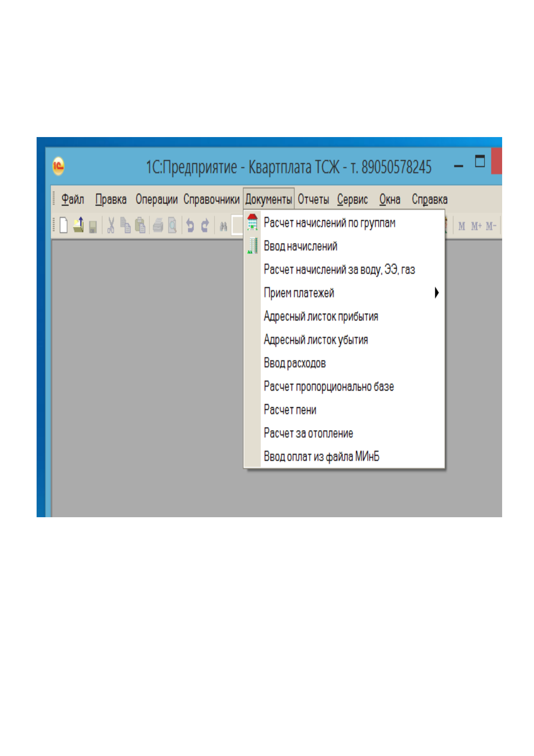Click the Undo arrow icon
This screenshot has width=534, height=756.
[190, 225]
